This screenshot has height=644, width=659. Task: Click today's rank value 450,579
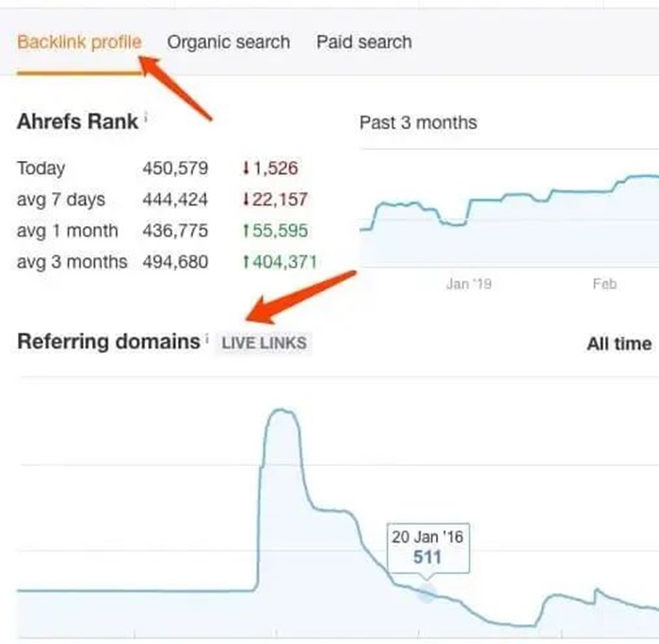(x=175, y=169)
